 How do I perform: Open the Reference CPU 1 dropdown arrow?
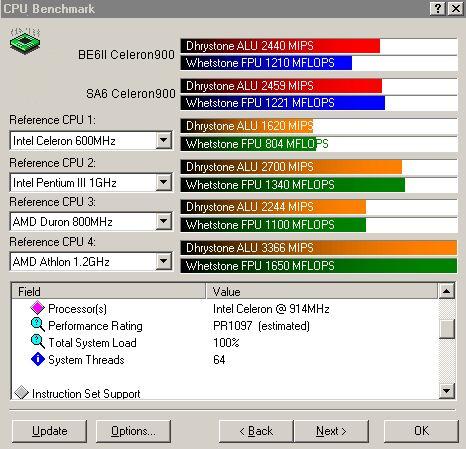pos(164,140)
